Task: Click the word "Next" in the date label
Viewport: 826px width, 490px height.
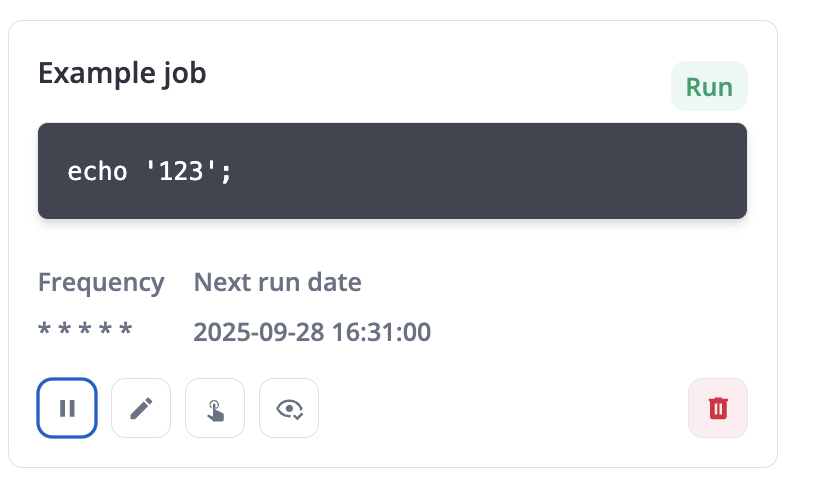Action: coord(217,282)
